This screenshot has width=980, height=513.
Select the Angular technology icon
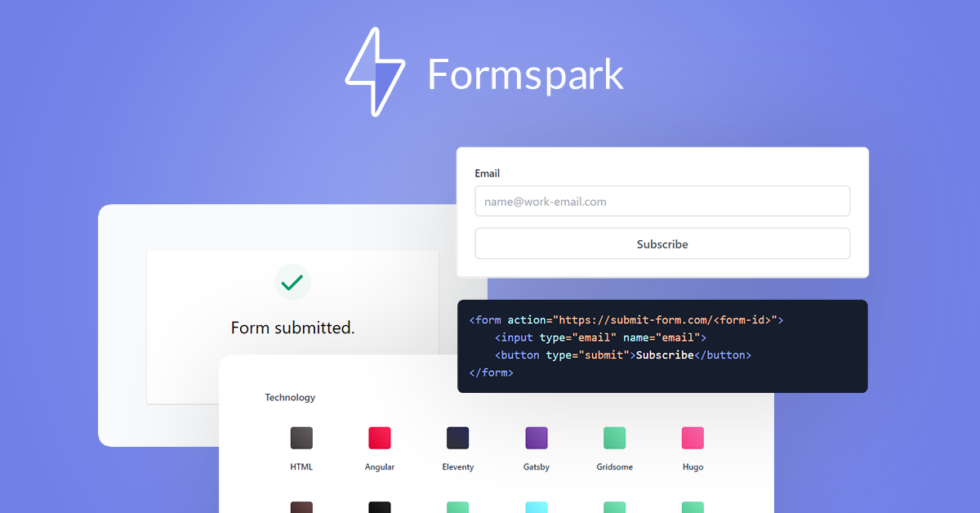tap(380, 438)
